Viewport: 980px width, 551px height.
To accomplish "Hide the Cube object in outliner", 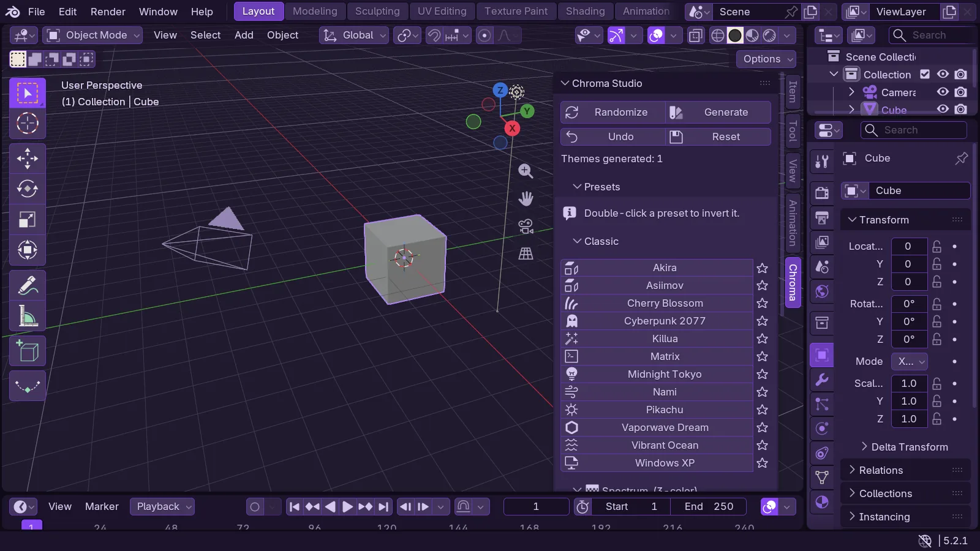I will pyautogui.click(x=943, y=109).
